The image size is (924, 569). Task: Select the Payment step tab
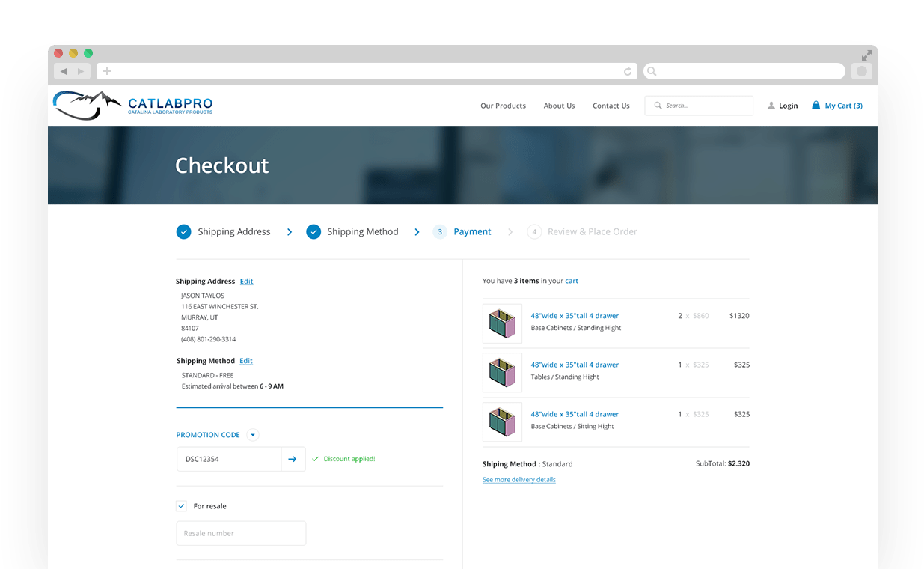click(x=471, y=232)
